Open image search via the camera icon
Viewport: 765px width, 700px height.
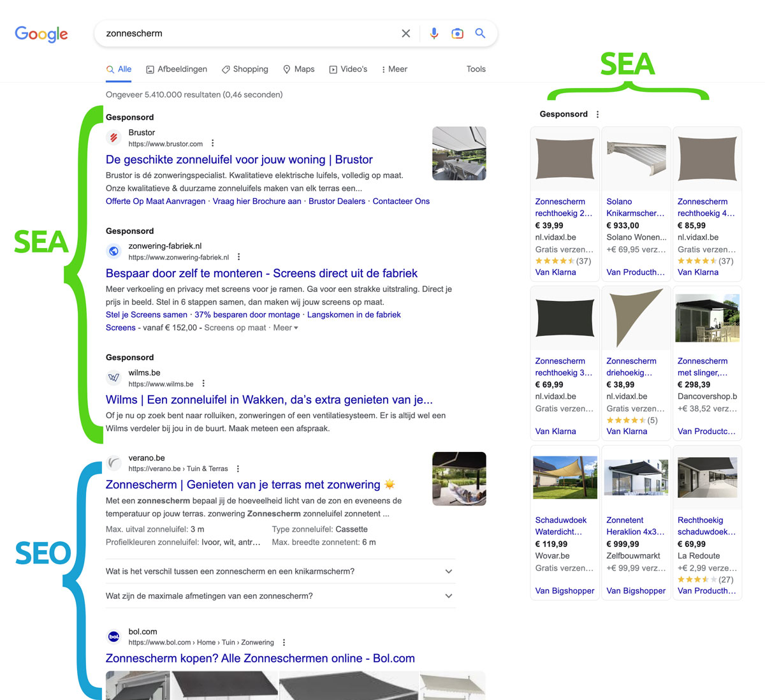(457, 34)
